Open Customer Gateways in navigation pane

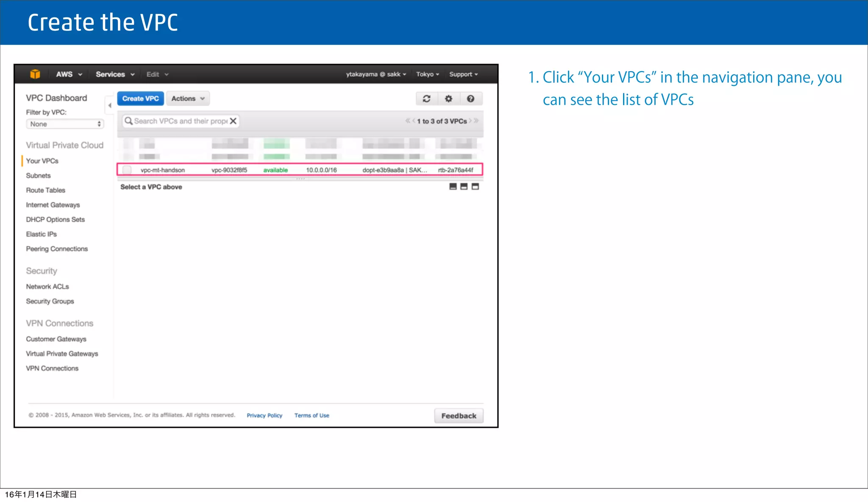pos(56,339)
